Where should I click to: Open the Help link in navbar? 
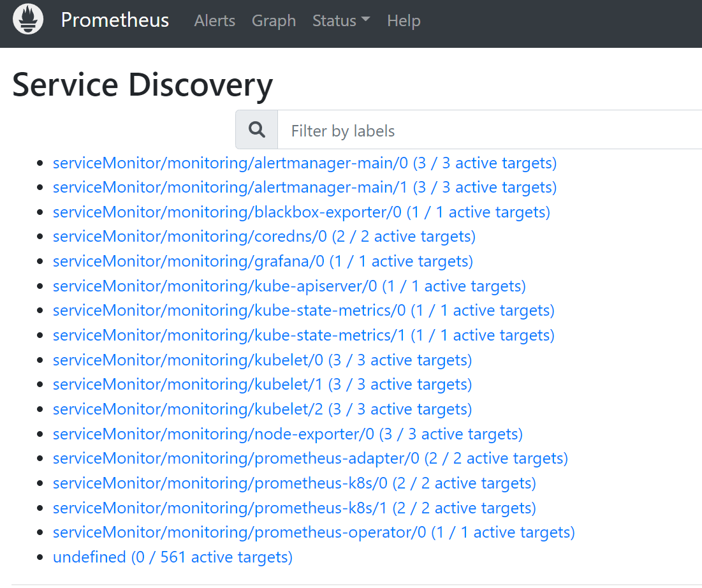[404, 20]
